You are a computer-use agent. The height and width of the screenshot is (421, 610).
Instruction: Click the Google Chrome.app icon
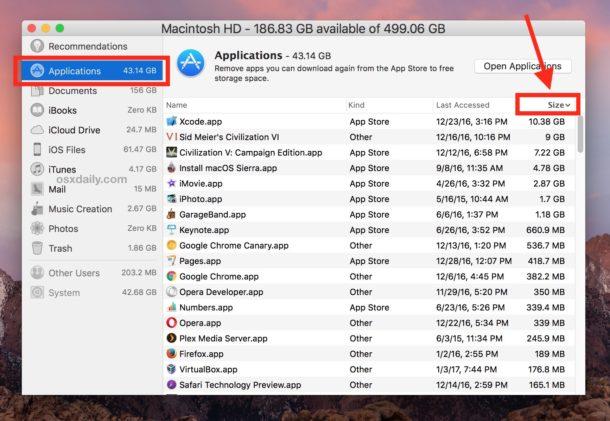(x=172, y=276)
